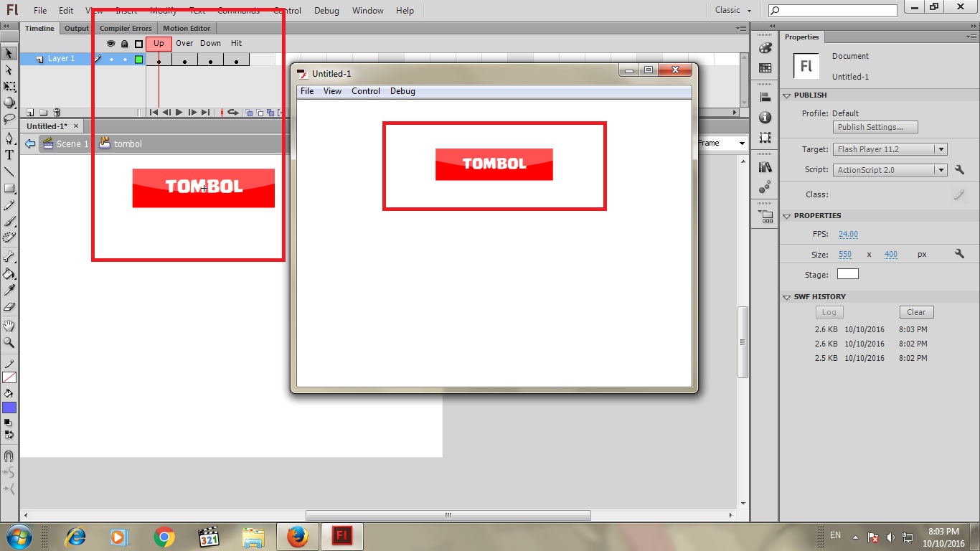Select the Eyedropper tool
The image size is (980, 551).
pyautogui.click(x=9, y=290)
